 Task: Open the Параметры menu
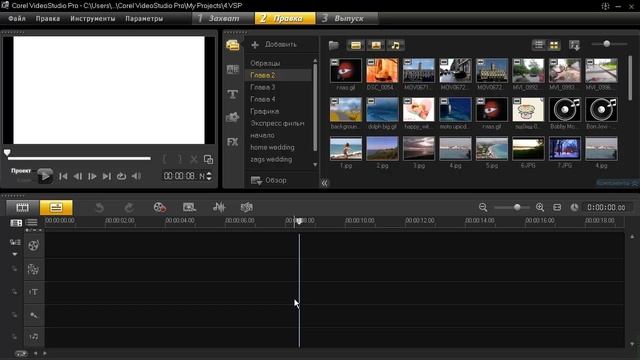(x=144, y=18)
